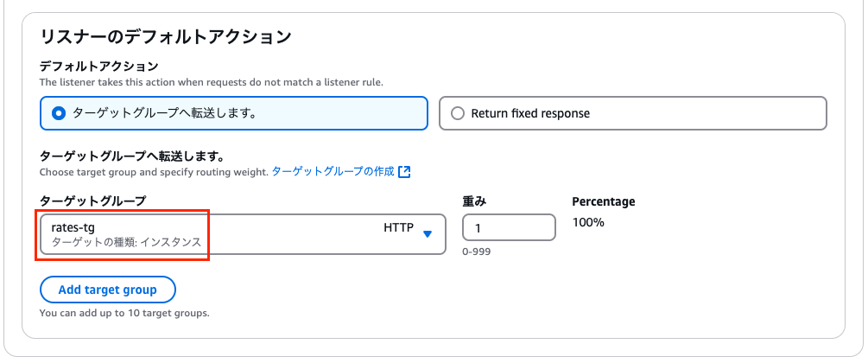Click the ターゲットの種類: インスタンス subtitle
The image size is (868, 363).
click(x=126, y=243)
